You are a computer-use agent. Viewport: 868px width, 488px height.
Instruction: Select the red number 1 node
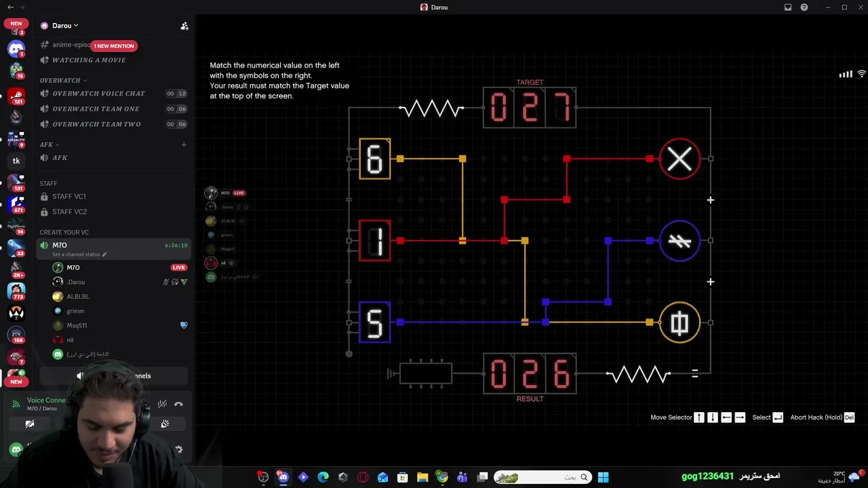point(375,241)
